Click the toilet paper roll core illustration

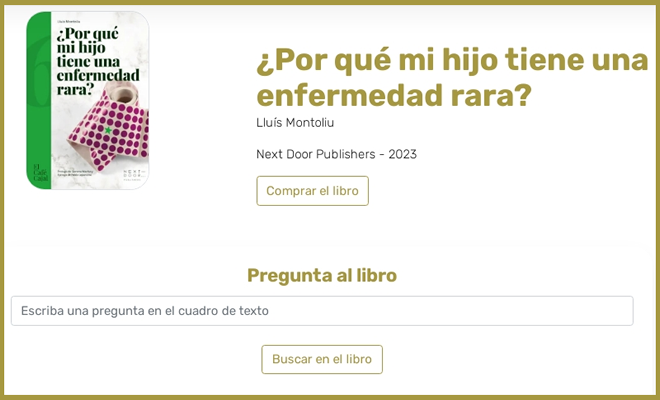123,94
